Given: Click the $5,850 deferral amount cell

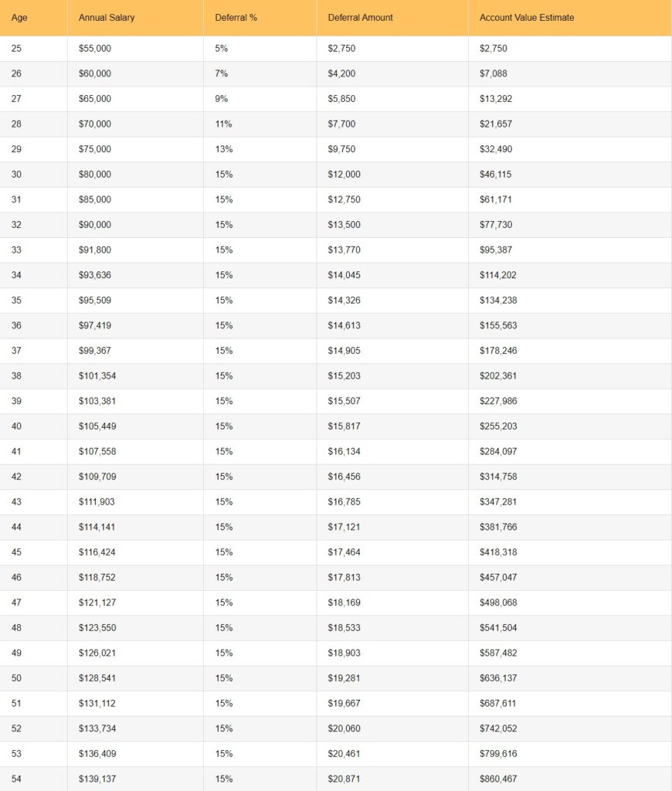Looking at the screenshot, I should pyautogui.click(x=341, y=99).
